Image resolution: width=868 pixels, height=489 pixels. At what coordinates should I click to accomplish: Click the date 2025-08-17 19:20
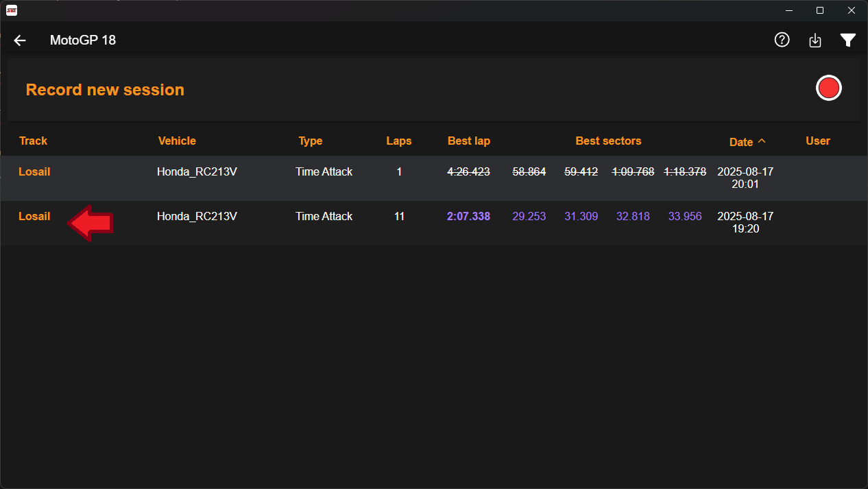click(x=745, y=223)
